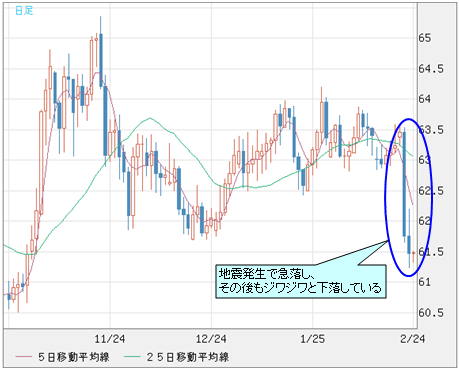Click the 61 price axis label
The width and height of the screenshot is (459, 371).
(x=424, y=282)
